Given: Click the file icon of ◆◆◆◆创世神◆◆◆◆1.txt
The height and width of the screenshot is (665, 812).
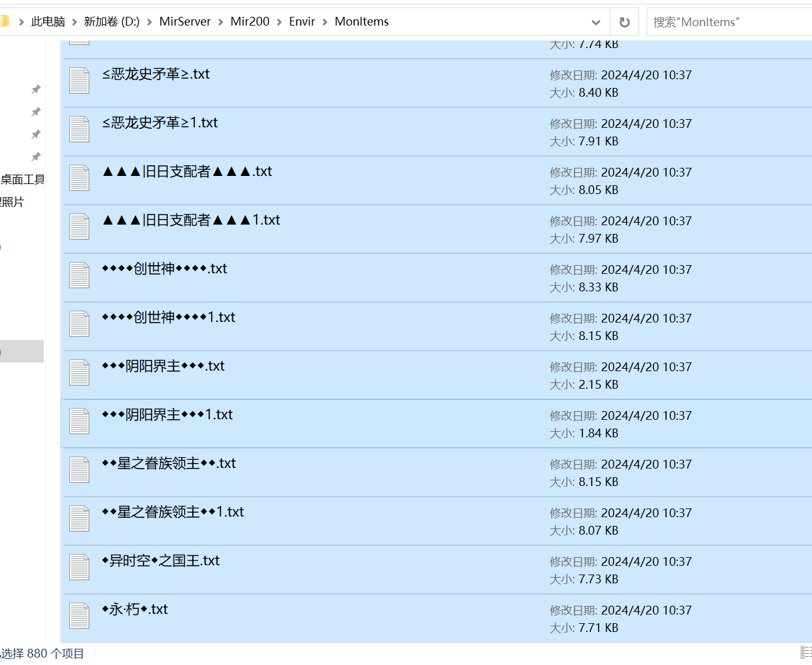Looking at the screenshot, I should [79, 324].
